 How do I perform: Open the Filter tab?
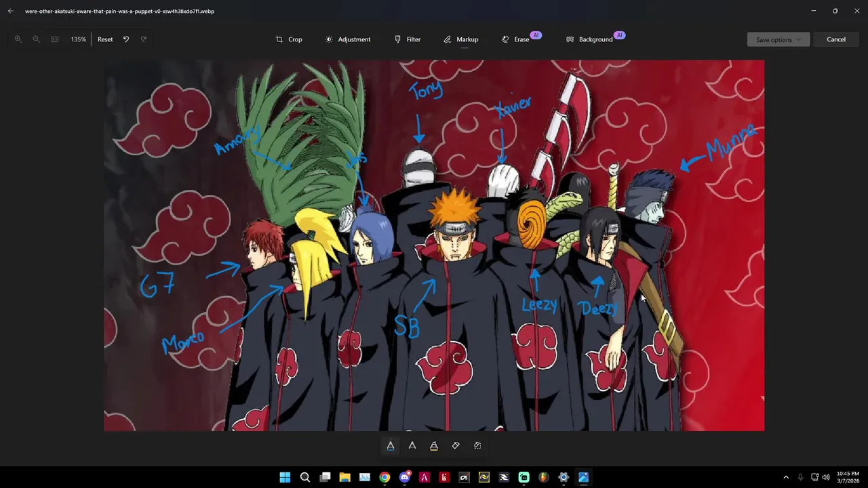(x=408, y=39)
